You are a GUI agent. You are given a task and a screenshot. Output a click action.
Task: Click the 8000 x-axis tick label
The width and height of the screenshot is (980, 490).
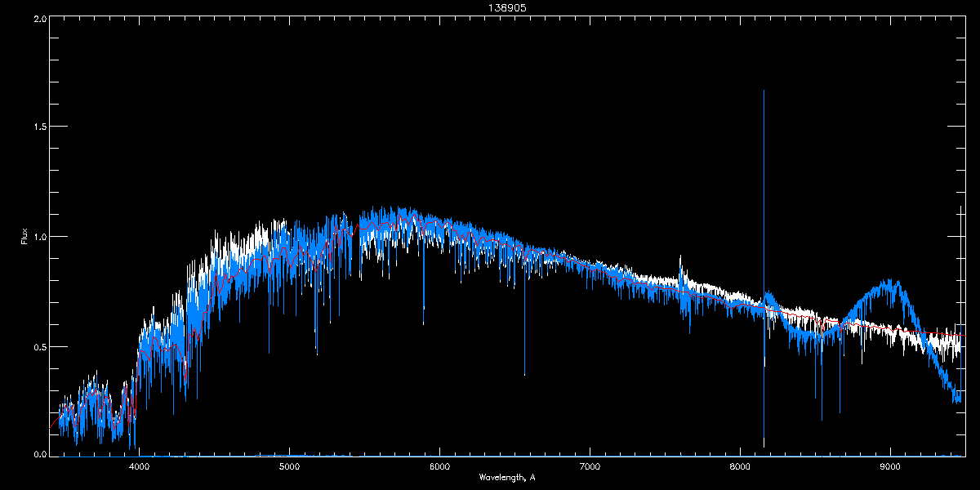click(740, 466)
